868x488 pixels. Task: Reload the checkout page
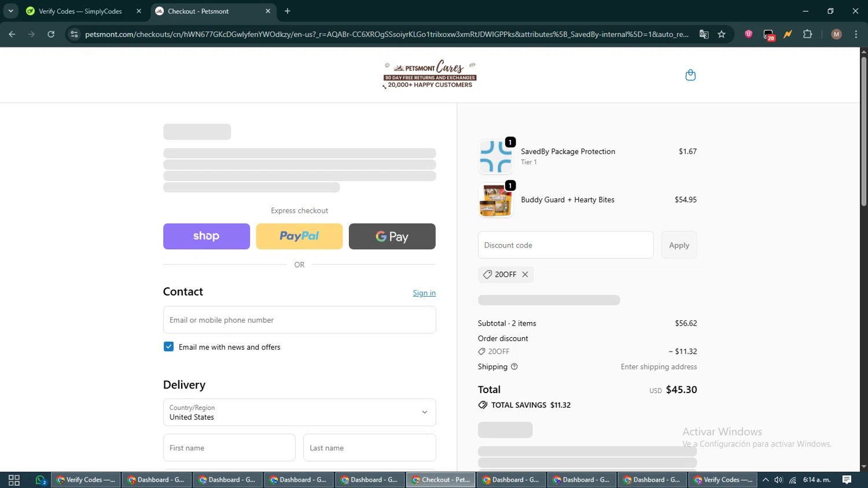pyautogui.click(x=51, y=34)
